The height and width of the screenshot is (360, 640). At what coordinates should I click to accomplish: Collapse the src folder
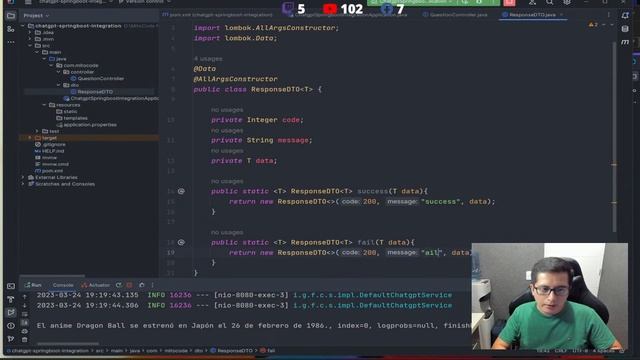pos(30,46)
